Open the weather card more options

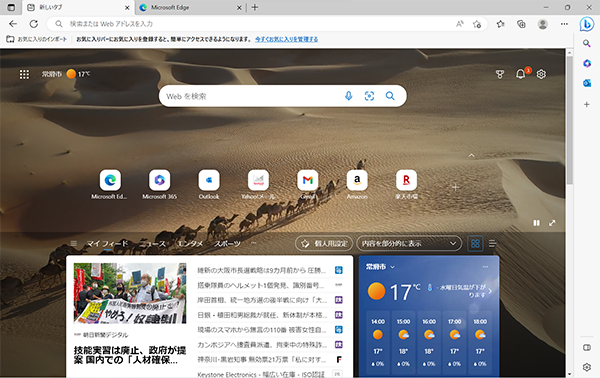(x=485, y=267)
